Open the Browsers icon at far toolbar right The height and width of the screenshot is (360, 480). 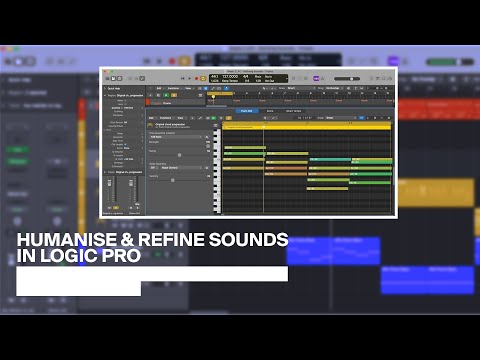390,79
